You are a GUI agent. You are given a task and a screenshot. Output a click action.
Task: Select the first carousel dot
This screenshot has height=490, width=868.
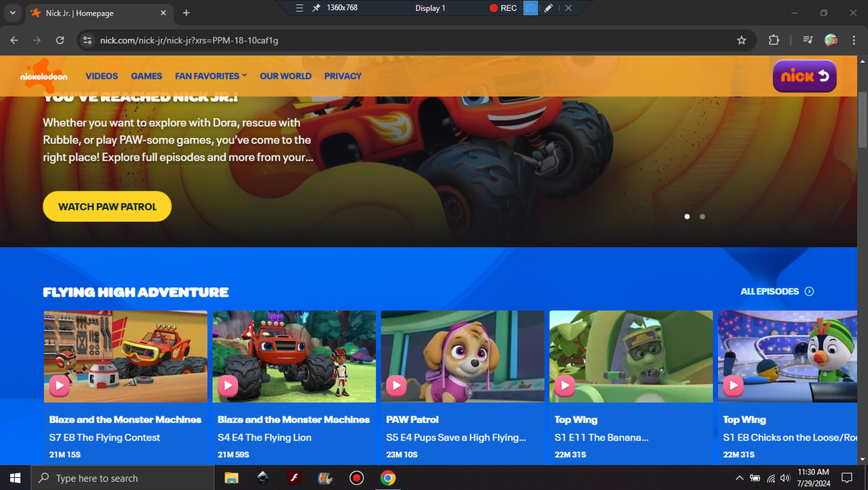687,216
